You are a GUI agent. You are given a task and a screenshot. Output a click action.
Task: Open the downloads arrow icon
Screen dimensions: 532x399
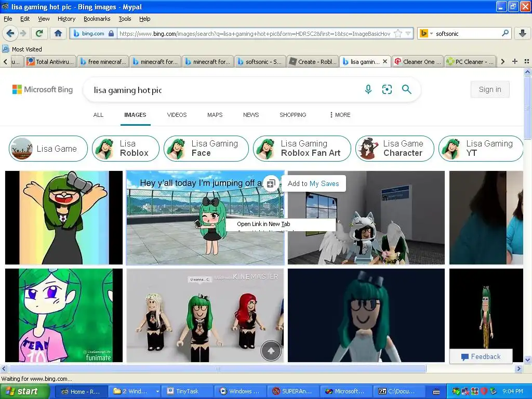pos(523,33)
